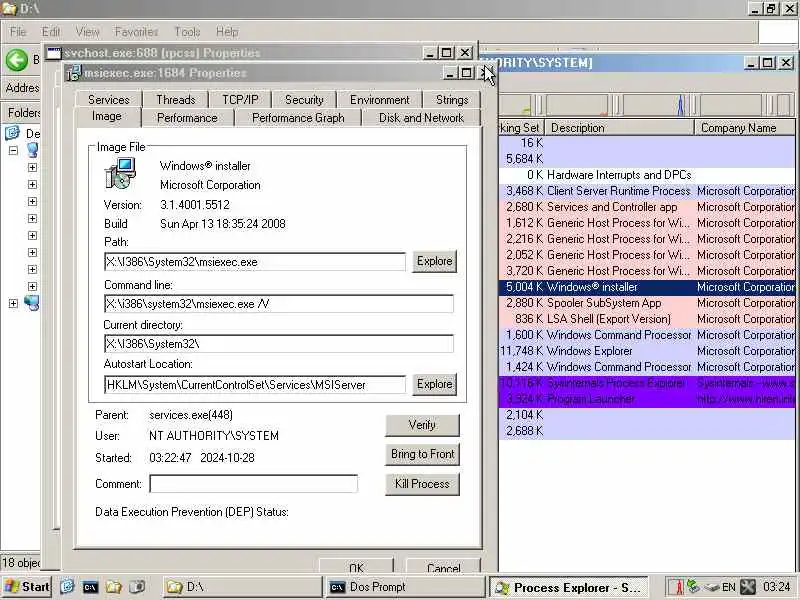Click the Current directory field
Viewport: 800px width, 600px height.
point(279,343)
